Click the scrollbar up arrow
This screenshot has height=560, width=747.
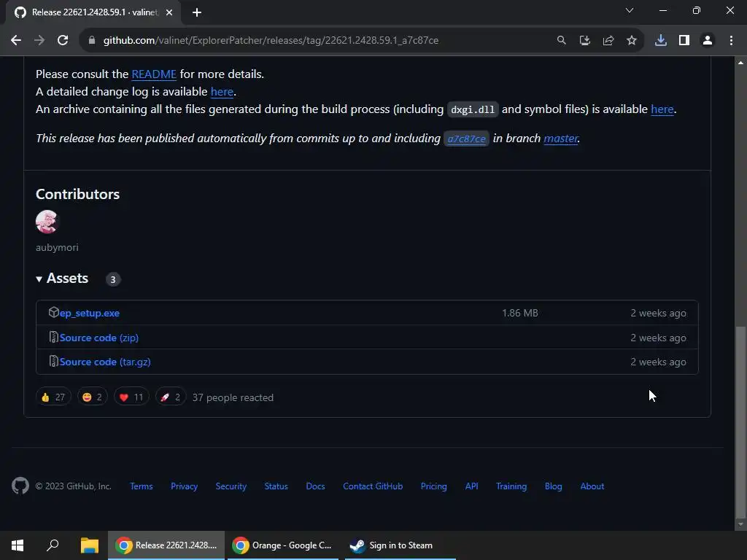point(740,63)
